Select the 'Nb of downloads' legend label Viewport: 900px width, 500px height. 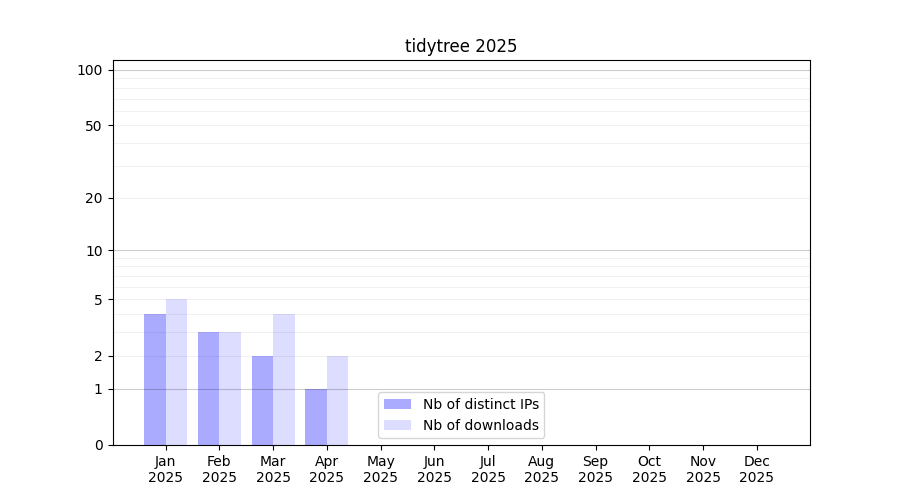481,425
